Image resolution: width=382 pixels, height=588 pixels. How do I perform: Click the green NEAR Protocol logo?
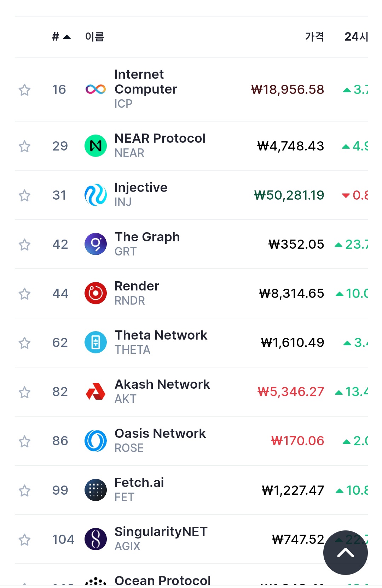pos(95,146)
